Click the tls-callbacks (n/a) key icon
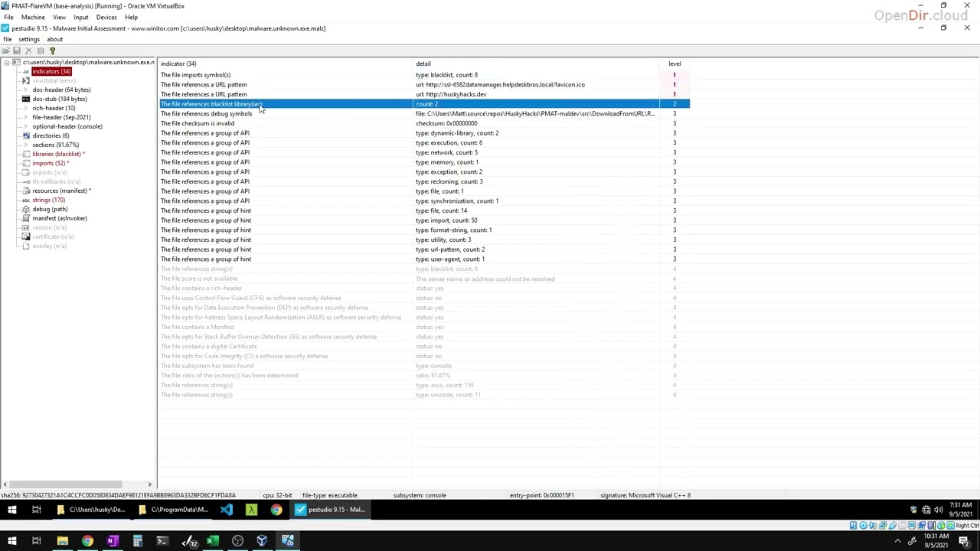The height and width of the screenshot is (551, 980). [26, 181]
